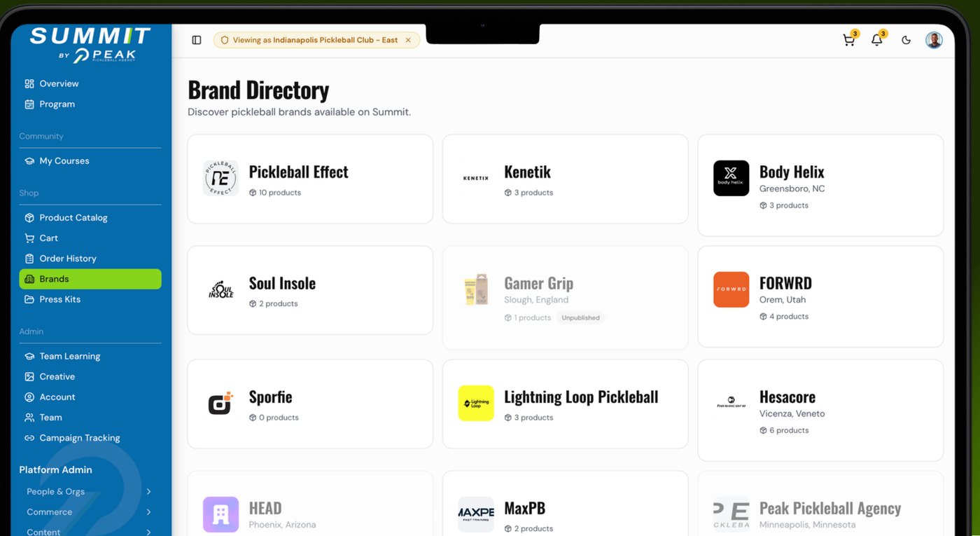
Task: Open Press Kits in the sidebar
Action: [90, 299]
